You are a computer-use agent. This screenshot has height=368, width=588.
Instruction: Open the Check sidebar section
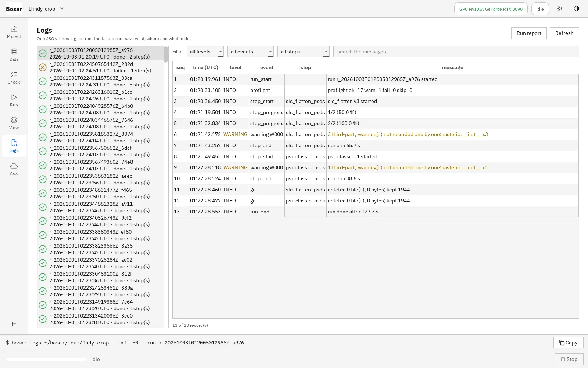coord(14,78)
